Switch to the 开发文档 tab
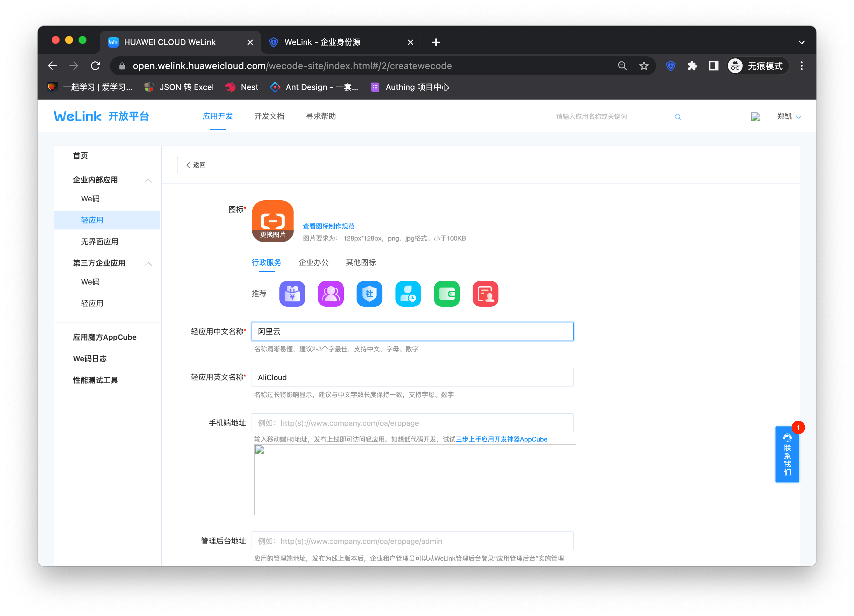Image resolution: width=854 pixels, height=616 pixels. [x=269, y=116]
